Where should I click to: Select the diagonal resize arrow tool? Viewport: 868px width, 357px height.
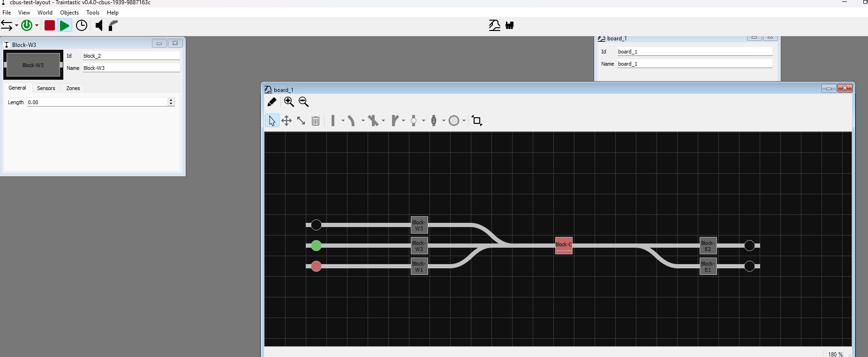301,121
